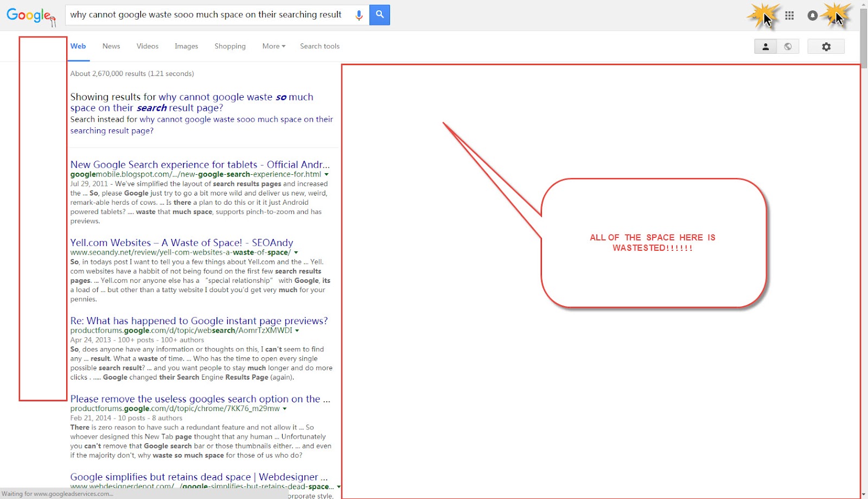The width and height of the screenshot is (868, 499).
Task: Open the Google notifications bell
Action: [812, 16]
